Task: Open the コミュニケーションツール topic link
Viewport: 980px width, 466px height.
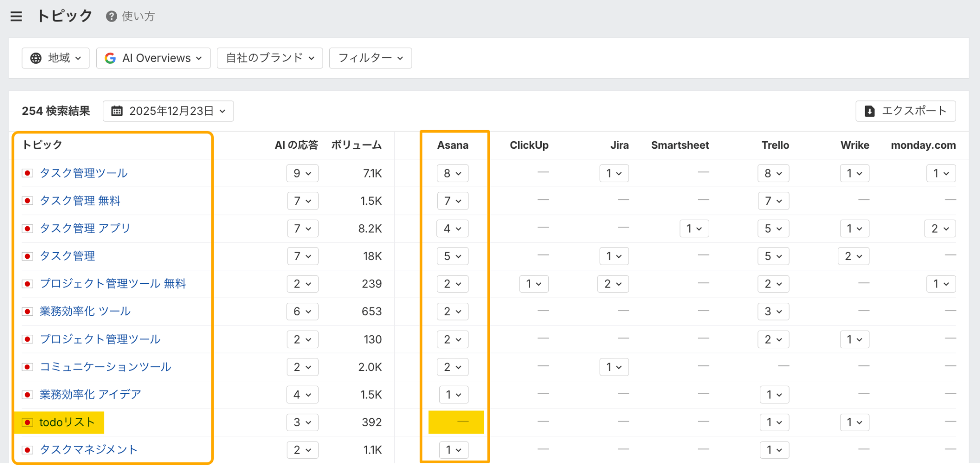Action: click(105, 367)
